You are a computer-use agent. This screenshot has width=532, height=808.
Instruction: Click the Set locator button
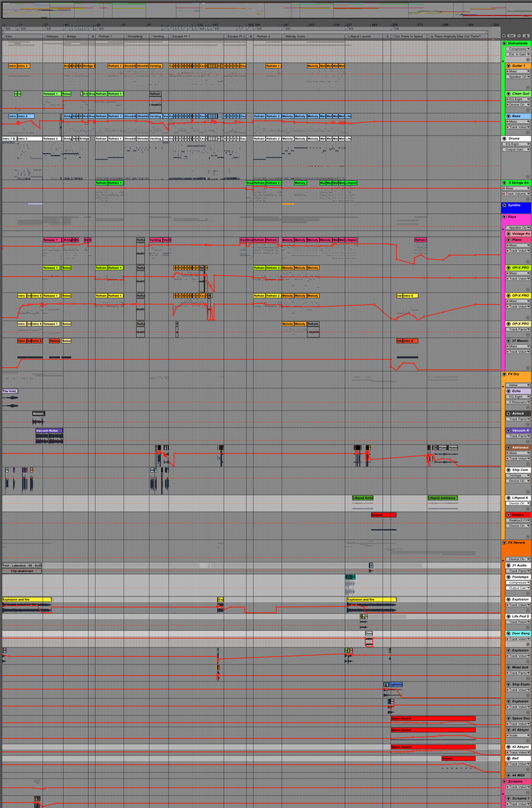(x=512, y=36)
